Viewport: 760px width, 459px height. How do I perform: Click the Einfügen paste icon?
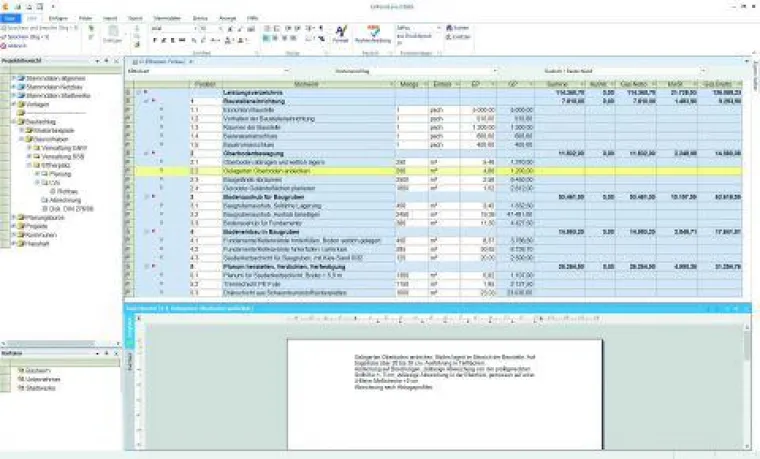click(x=111, y=34)
